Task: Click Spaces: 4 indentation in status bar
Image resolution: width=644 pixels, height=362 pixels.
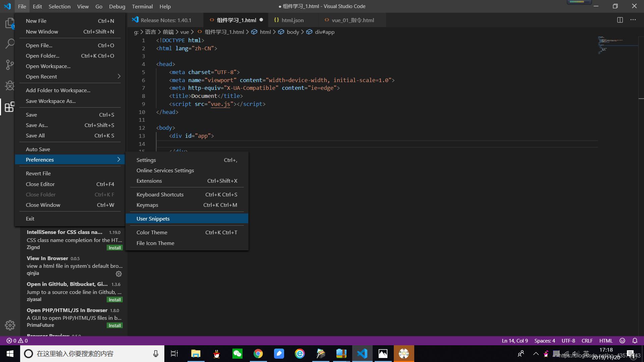Action: [x=545, y=341]
